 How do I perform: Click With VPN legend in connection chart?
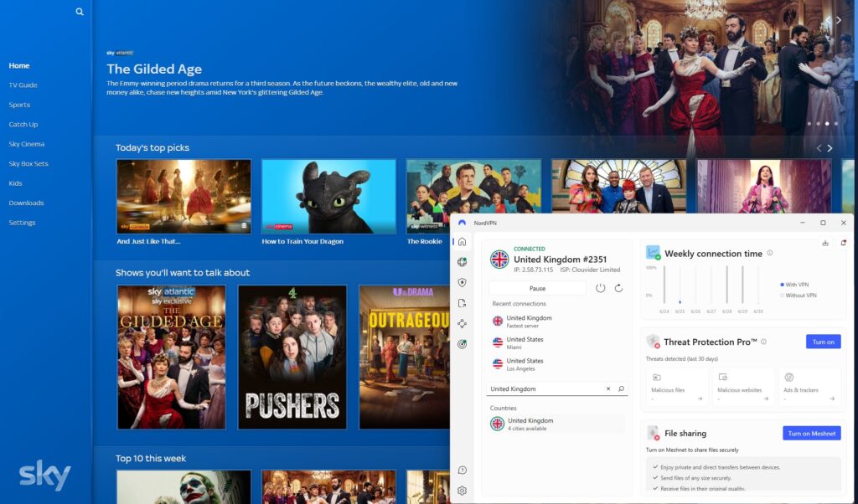(x=794, y=285)
